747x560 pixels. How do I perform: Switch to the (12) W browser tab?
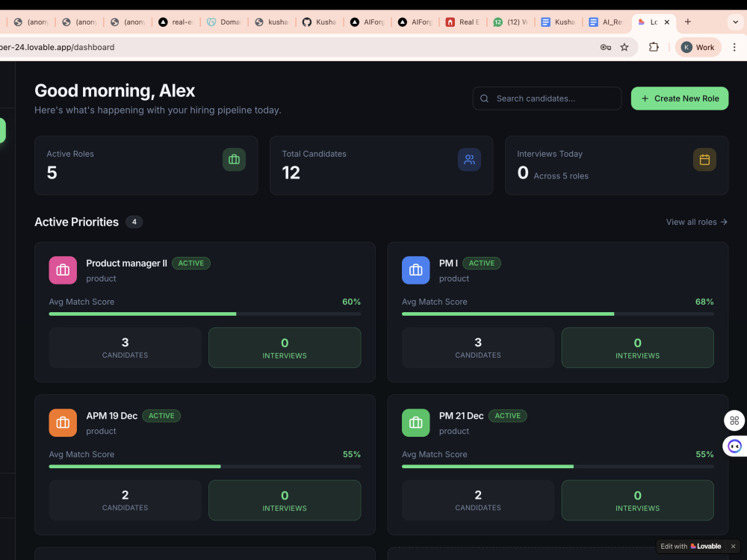[510, 22]
